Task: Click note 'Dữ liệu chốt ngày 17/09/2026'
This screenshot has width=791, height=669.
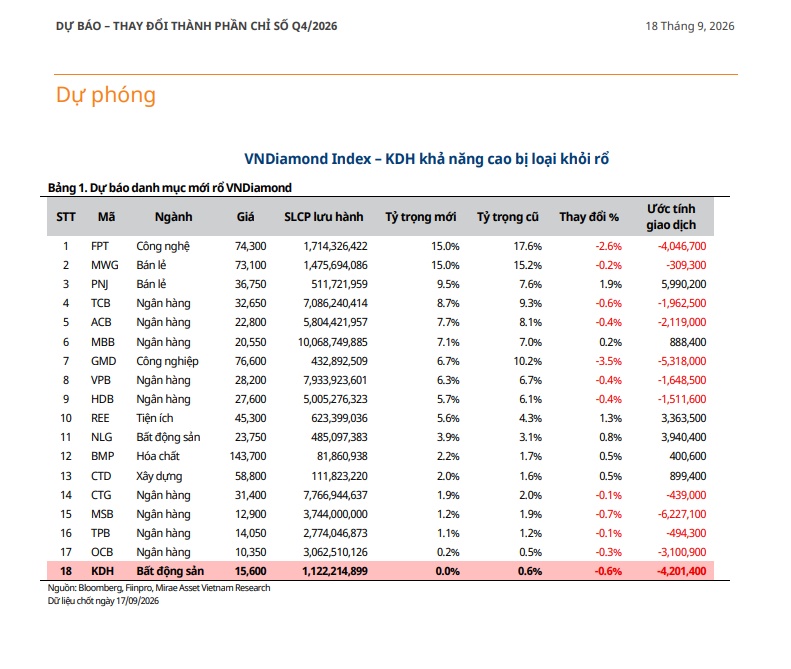Action: click(x=103, y=601)
